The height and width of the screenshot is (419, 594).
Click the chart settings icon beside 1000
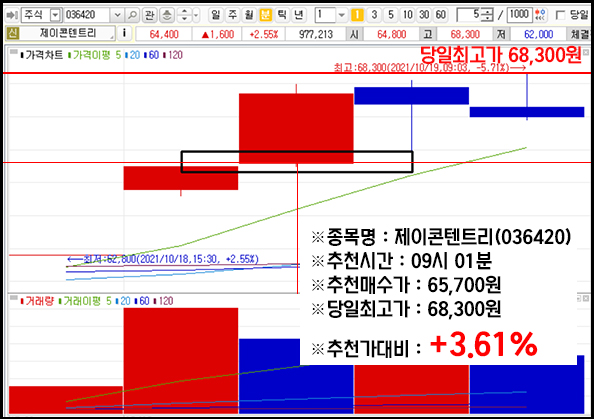(x=540, y=15)
